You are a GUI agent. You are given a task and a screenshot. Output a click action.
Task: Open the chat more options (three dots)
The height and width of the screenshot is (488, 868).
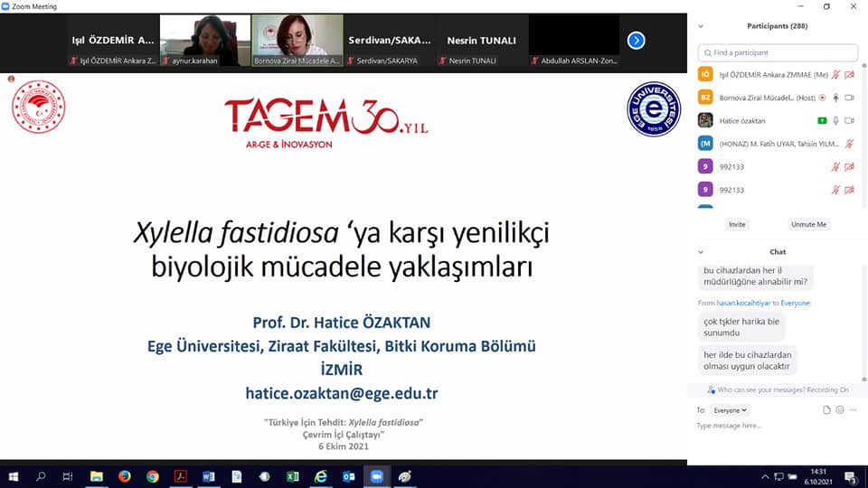(853, 409)
